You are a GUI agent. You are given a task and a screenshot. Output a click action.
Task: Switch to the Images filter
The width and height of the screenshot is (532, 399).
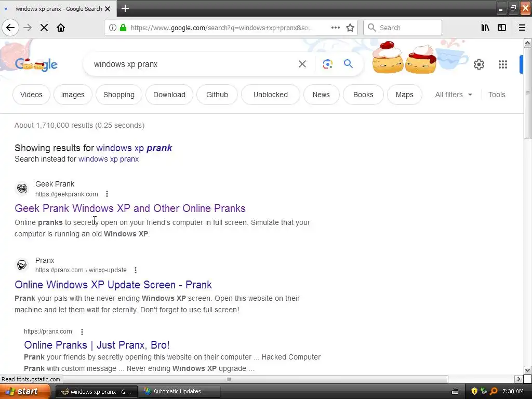tap(73, 95)
